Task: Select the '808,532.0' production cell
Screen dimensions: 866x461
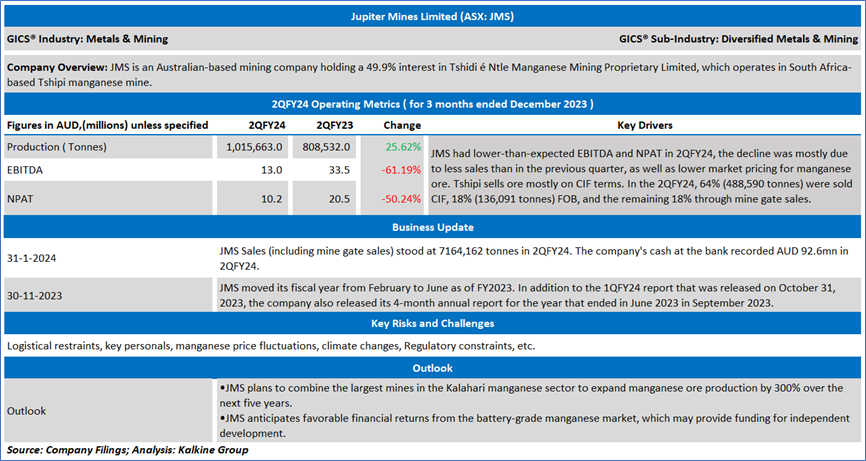Action: [x=326, y=147]
